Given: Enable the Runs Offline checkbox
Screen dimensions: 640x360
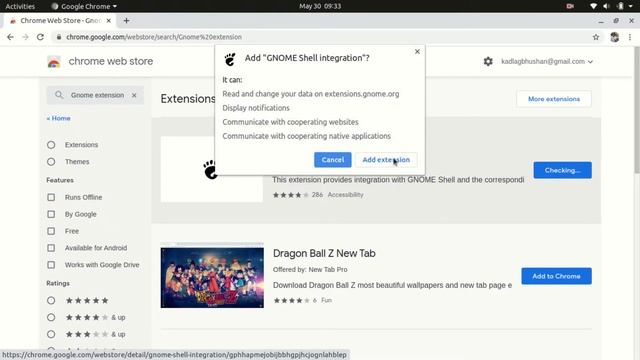Looking at the screenshot, I should click(51, 197).
